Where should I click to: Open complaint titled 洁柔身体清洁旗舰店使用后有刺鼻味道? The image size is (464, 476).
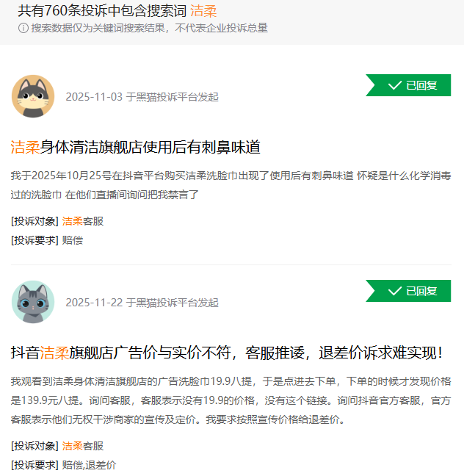pyautogui.click(x=135, y=147)
